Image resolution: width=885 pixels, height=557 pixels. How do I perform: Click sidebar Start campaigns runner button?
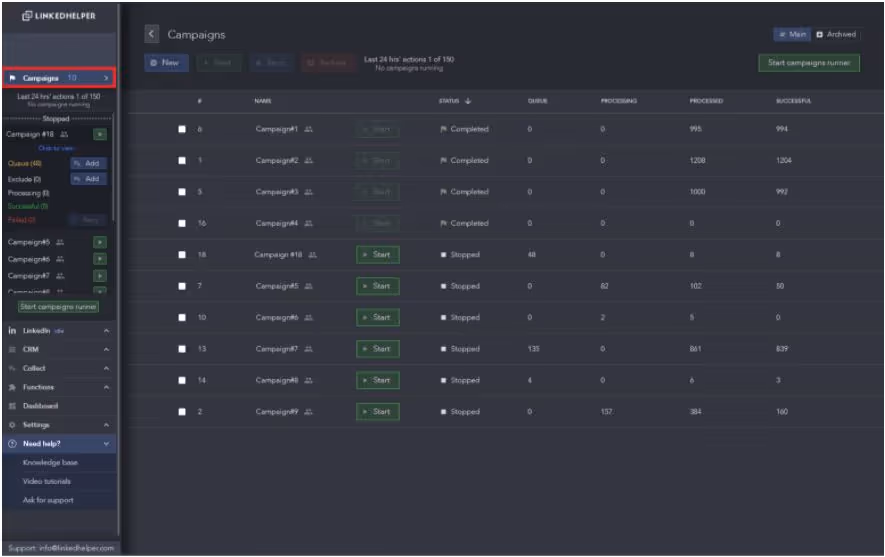[58, 306]
